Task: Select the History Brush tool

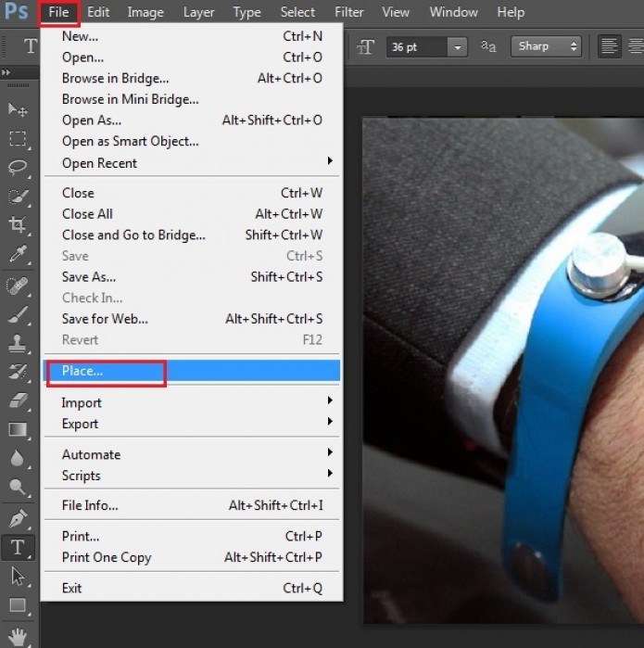Action: click(x=18, y=372)
